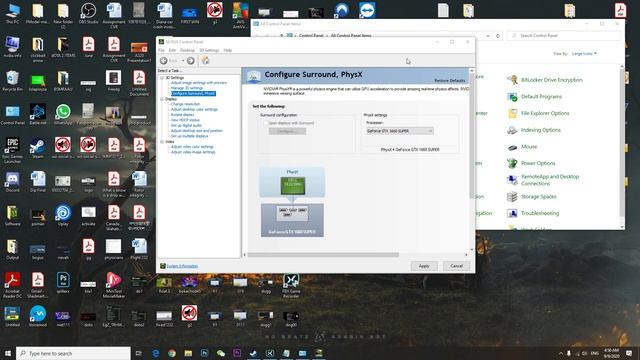
Task: Open the Back history dropdown arrow
Action: tap(182, 61)
